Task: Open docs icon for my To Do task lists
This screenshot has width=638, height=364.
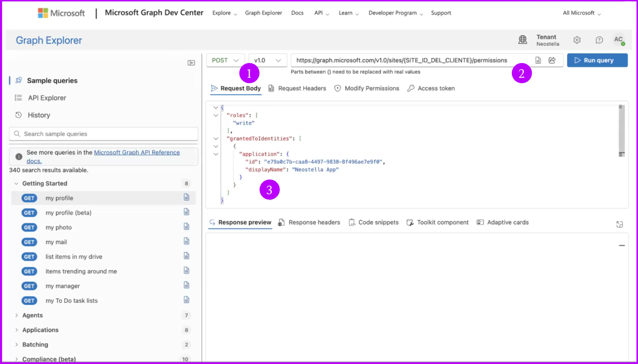Action: (x=186, y=299)
